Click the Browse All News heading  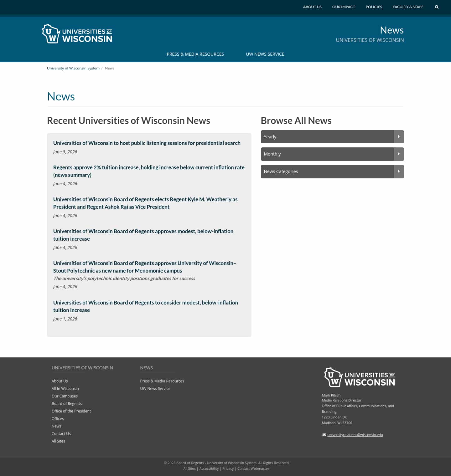pos(296,120)
